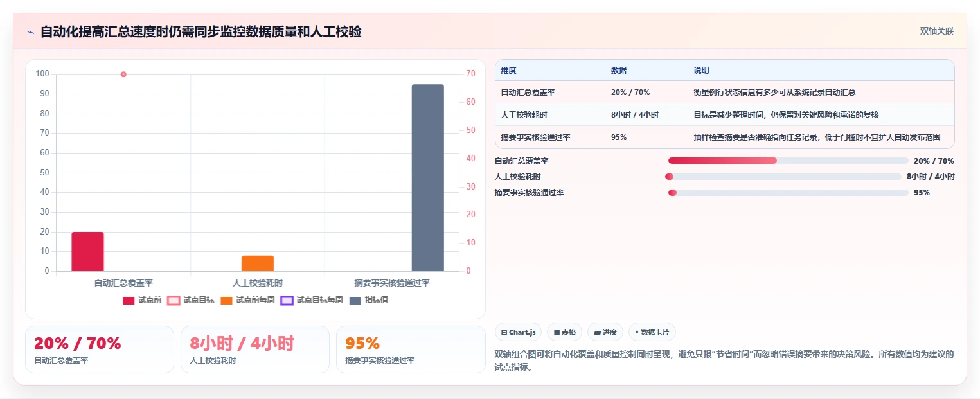980x399 pixels.
Task: Click the 双轴关联 tag in the header
Action: pyautogui.click(x=936, y=31)
